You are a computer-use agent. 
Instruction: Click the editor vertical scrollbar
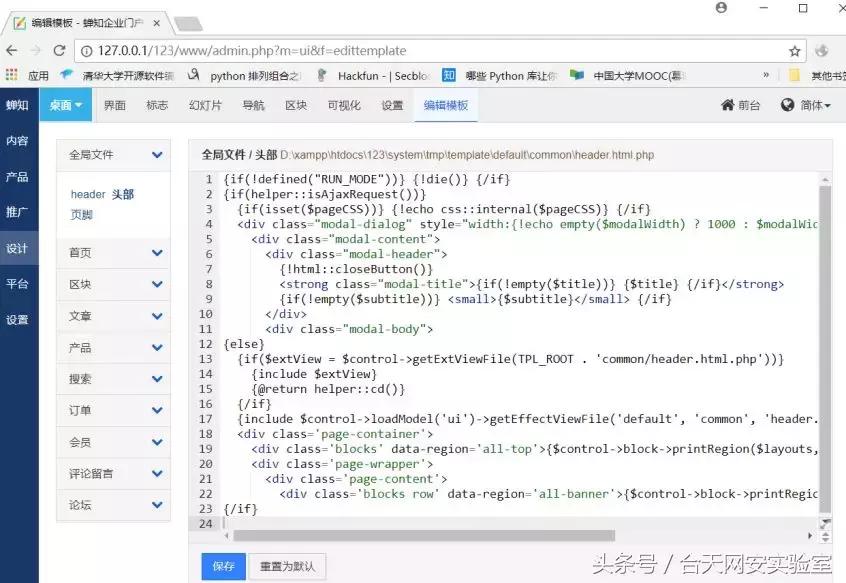coord(824,348)
